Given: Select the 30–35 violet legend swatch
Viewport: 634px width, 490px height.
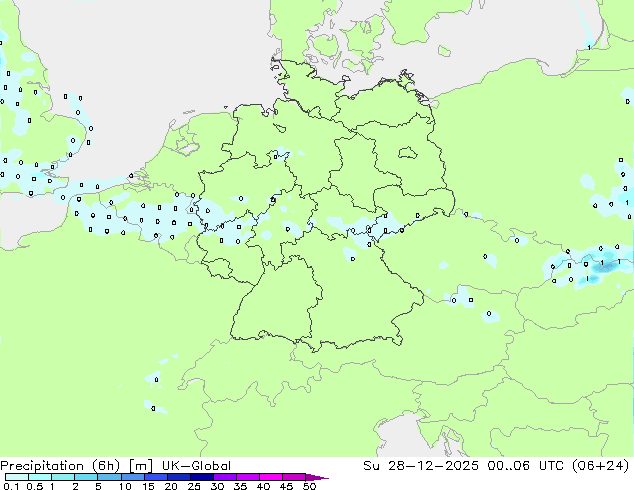Looking at the screenshot, I should 225,477.
